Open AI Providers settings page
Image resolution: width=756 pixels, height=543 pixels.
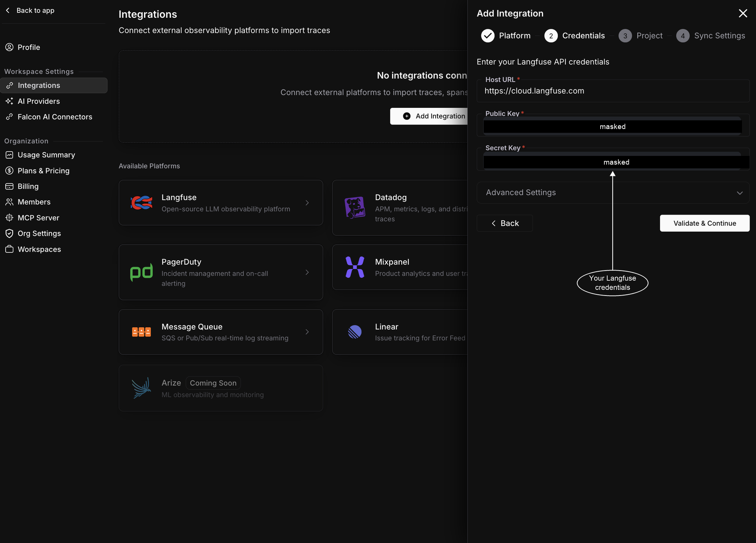coord(54,101)
